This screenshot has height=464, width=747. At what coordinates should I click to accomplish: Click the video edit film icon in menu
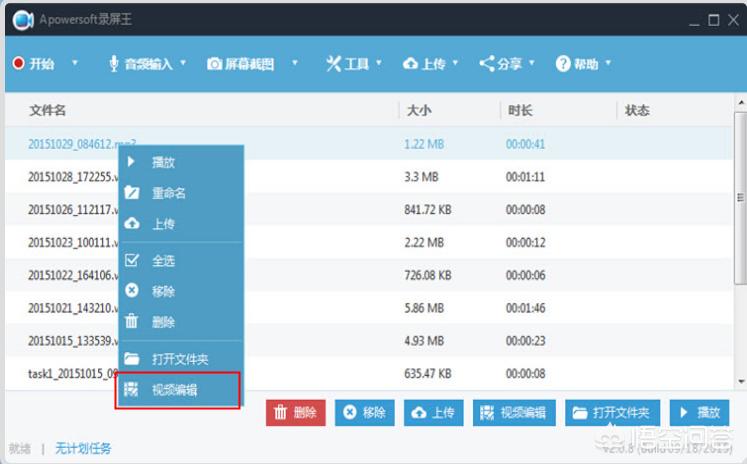coord(131,389)
